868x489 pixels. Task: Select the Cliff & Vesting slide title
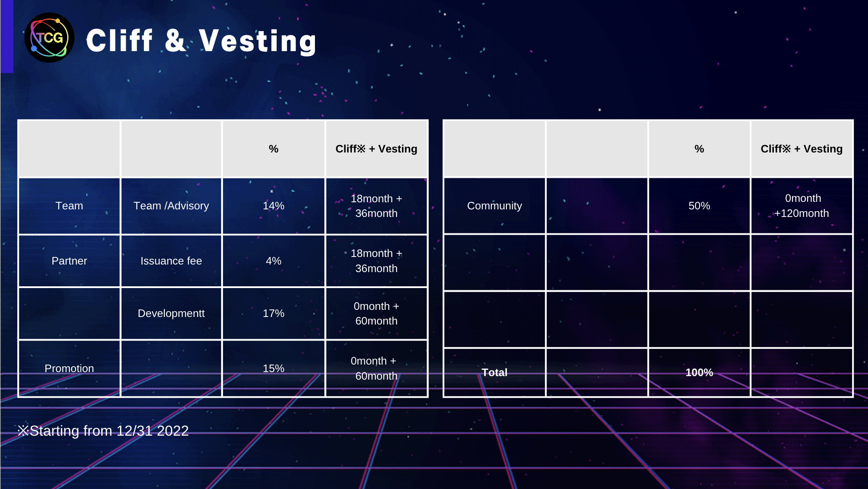point(201,40)
